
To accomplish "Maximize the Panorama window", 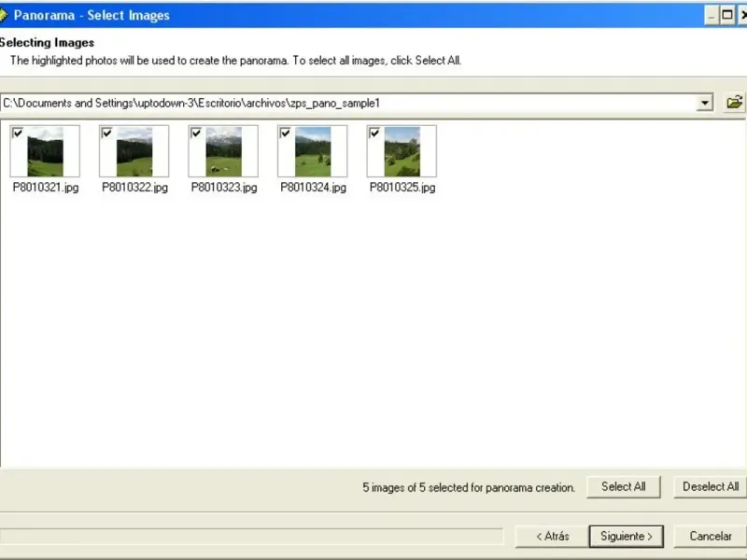I will pyautogui.click(x=727, y=15).
